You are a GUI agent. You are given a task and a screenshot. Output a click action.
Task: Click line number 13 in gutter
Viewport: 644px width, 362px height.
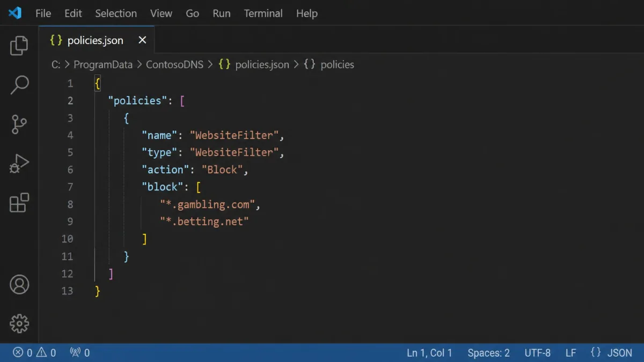click(67, 291)
